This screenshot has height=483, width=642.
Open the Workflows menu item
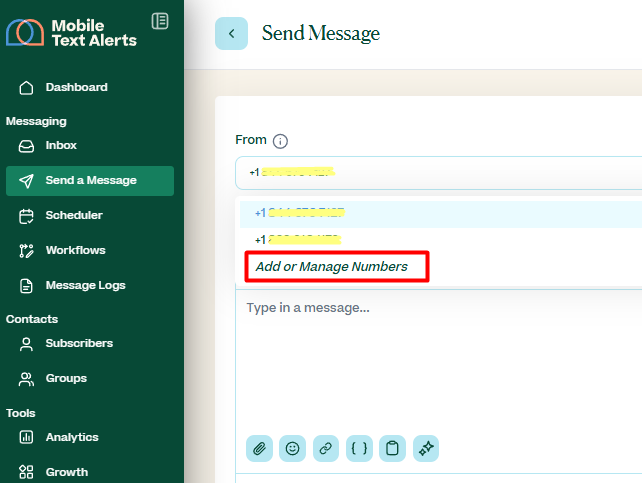click(x=90, y=250)
